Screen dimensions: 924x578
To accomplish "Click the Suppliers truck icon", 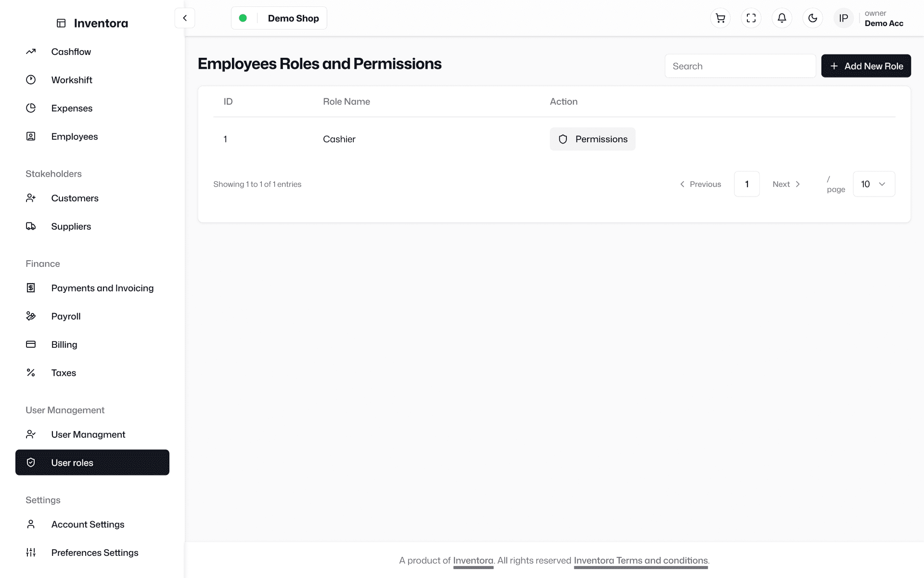I will pos(31,226).
